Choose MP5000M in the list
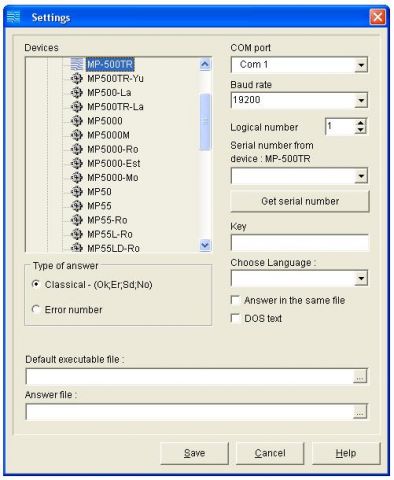Image resolution: width=394 pixels, height=480 pixels. point(108,135)
